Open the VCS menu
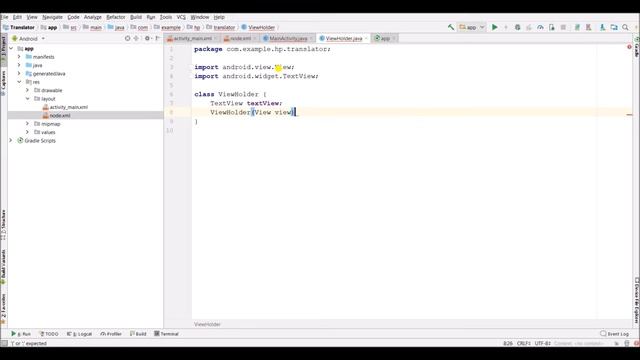 coord(181,17)
